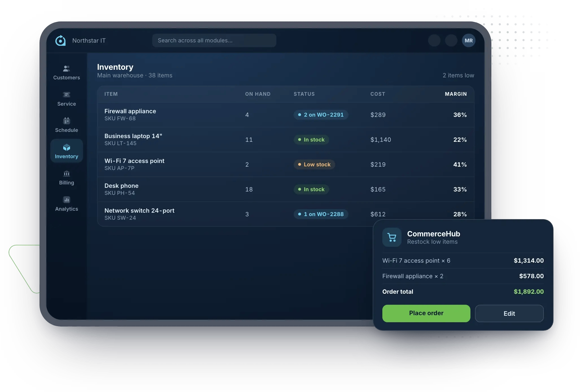The width and height of the screenshot is (580, 392).
Task: Open the Billing bank icon
Action: (67, 173)
